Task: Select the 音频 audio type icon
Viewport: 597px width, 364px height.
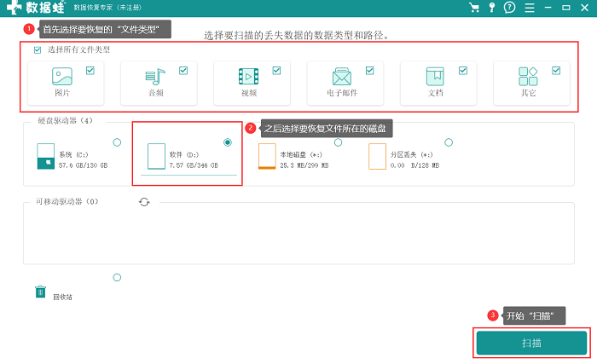Action: (x=155, y=77)
